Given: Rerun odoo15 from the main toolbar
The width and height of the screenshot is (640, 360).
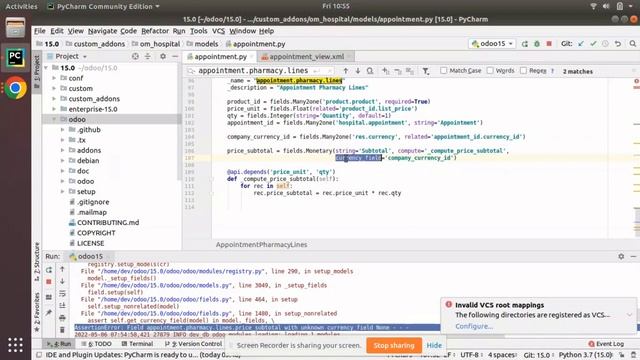Looking at the screenshot, I should tap(524, 44).
